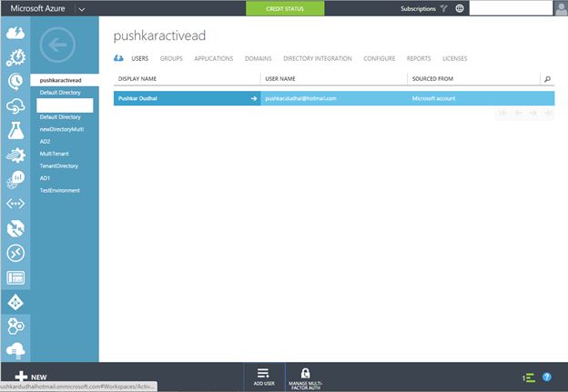
Task: Open the gear-with-lightning service icon
Action: click(15, 57)
